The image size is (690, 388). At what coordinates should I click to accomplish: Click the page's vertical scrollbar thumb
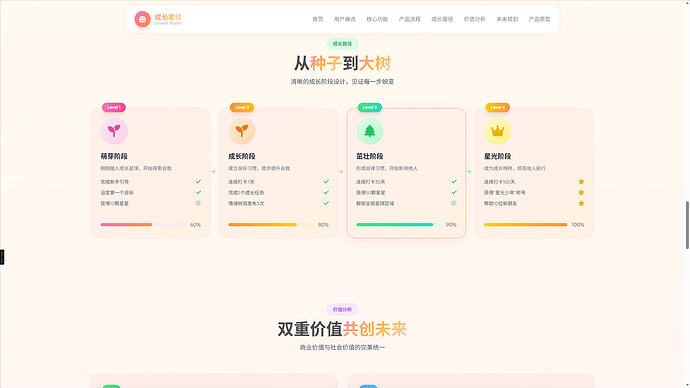tap(687, 225)
